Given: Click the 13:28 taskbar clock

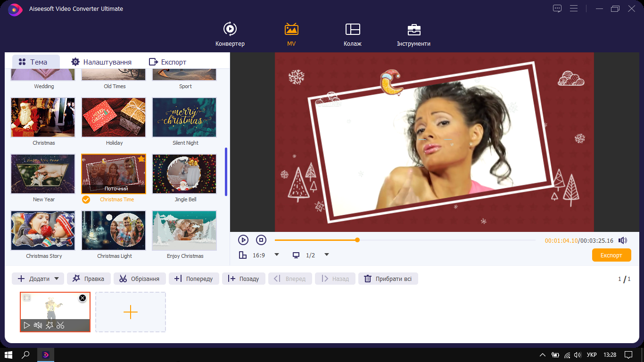Looking at the screenshot, I should [610, 355].
